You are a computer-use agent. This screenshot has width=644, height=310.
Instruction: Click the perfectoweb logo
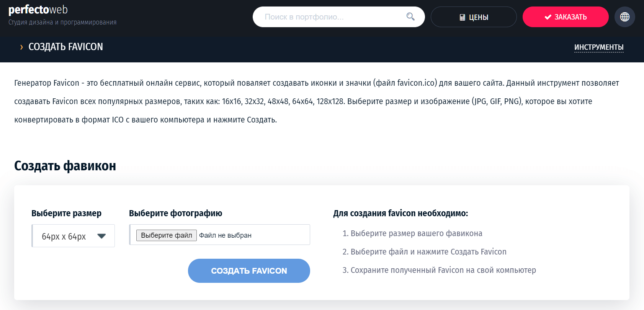pos(38,10)
